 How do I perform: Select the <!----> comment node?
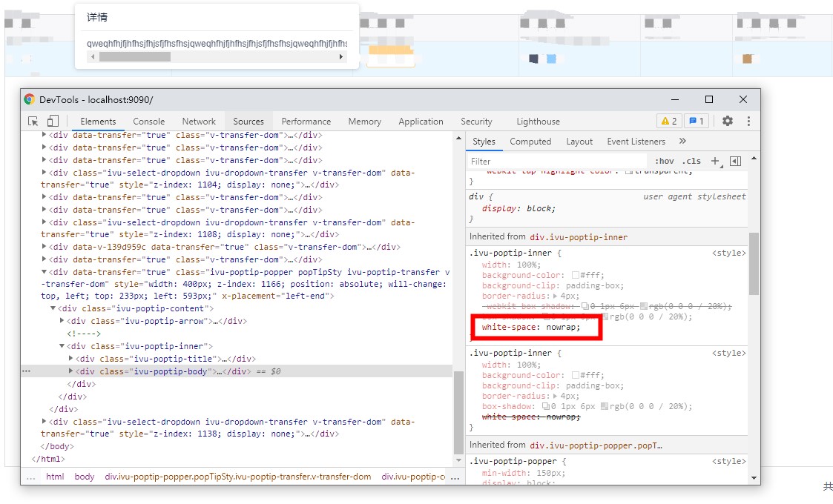tap(83, 334)
